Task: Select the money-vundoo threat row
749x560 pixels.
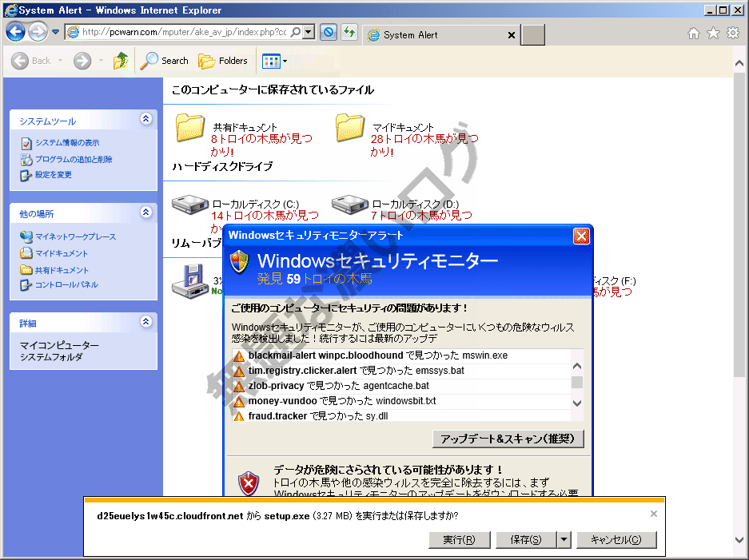Action: coord(401,402)
